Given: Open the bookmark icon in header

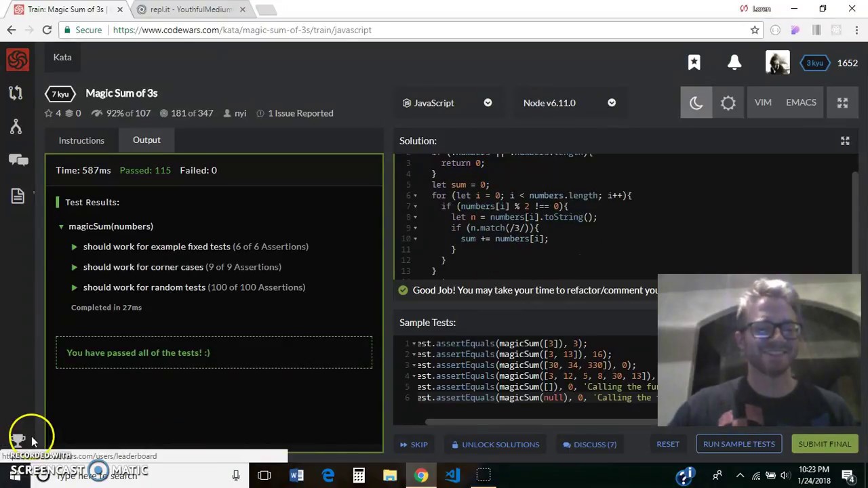Looking at the screenshot, I should tap(694, 62).
